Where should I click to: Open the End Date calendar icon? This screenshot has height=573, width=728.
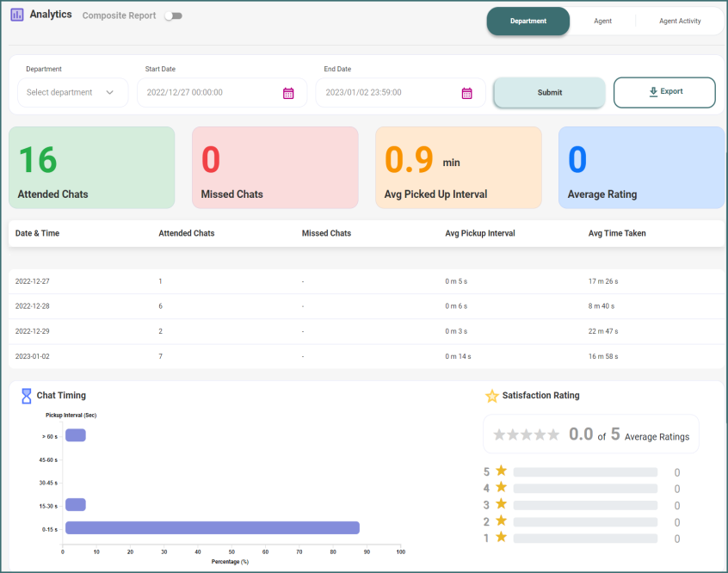pyautogui.click(x=466, y=93)
